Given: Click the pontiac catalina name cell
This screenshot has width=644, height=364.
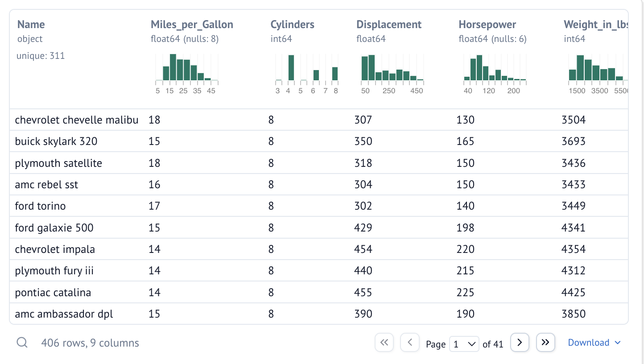Looking at the screenshot, I should click(x=53, y=293).
